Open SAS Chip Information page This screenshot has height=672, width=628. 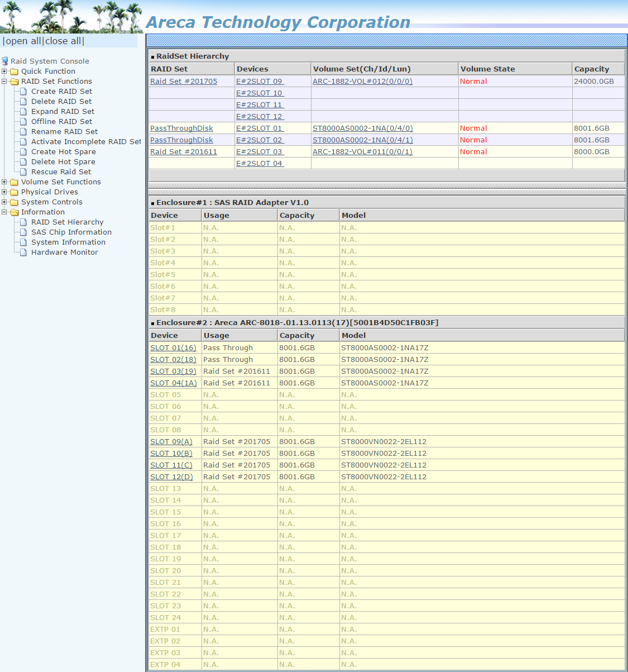point(71,232)
